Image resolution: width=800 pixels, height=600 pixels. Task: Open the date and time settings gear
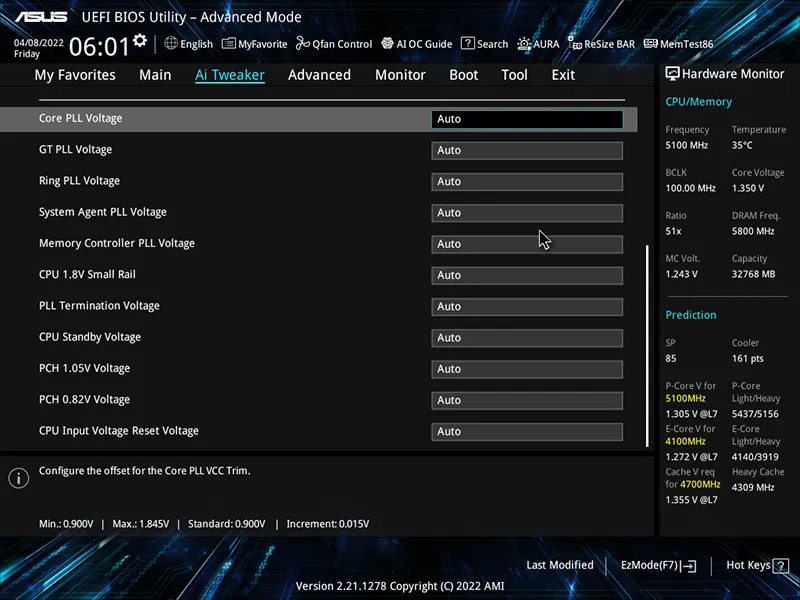[x=139, y=40]
